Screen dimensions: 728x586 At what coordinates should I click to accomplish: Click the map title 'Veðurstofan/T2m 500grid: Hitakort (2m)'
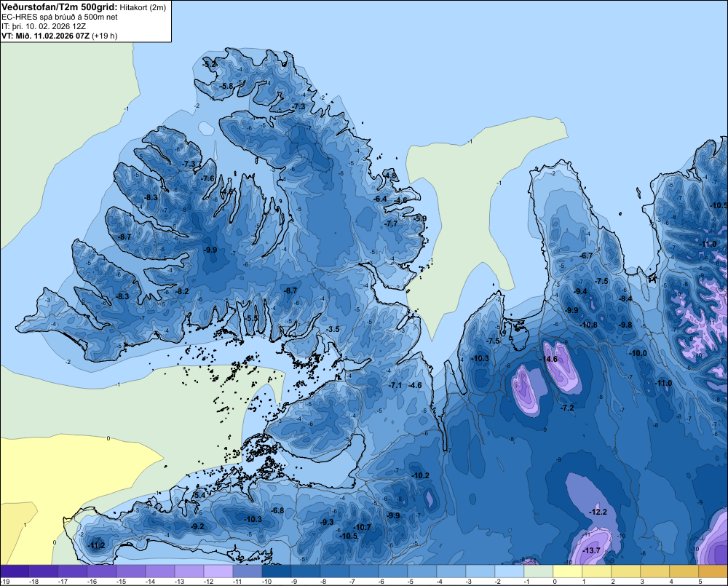pyautogui.click(x=84, y=7)
